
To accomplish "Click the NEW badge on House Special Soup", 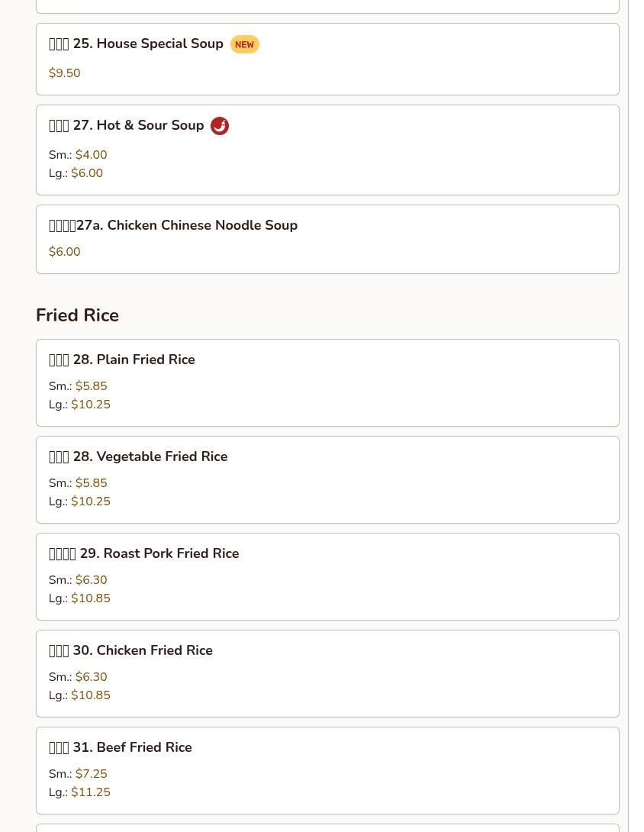I will pos(244,44).
